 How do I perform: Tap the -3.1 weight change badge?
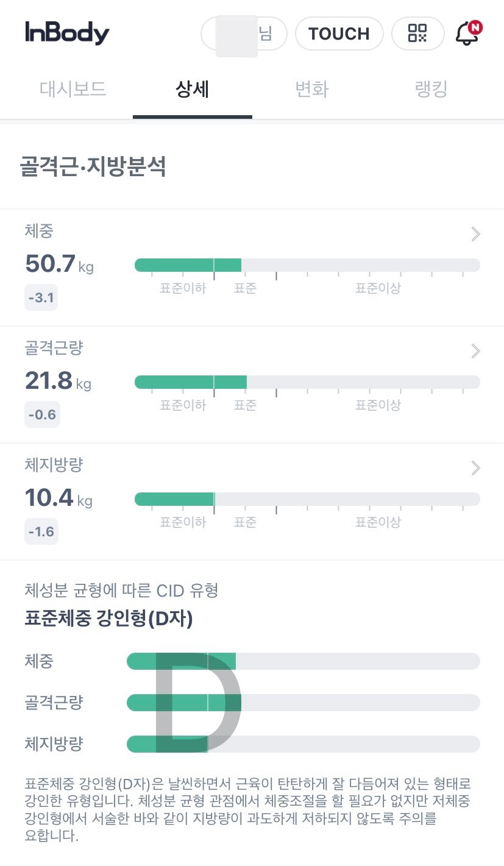coord(41,298)
